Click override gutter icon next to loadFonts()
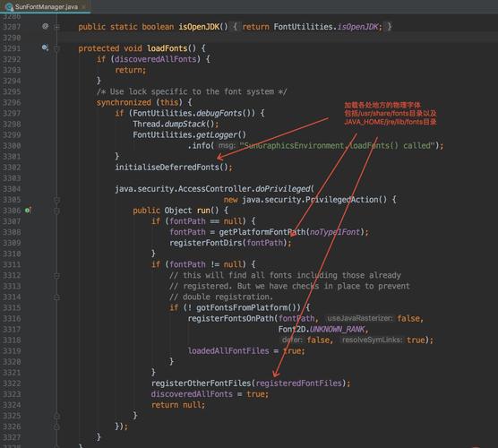498x448 pixels. point(45,48)
